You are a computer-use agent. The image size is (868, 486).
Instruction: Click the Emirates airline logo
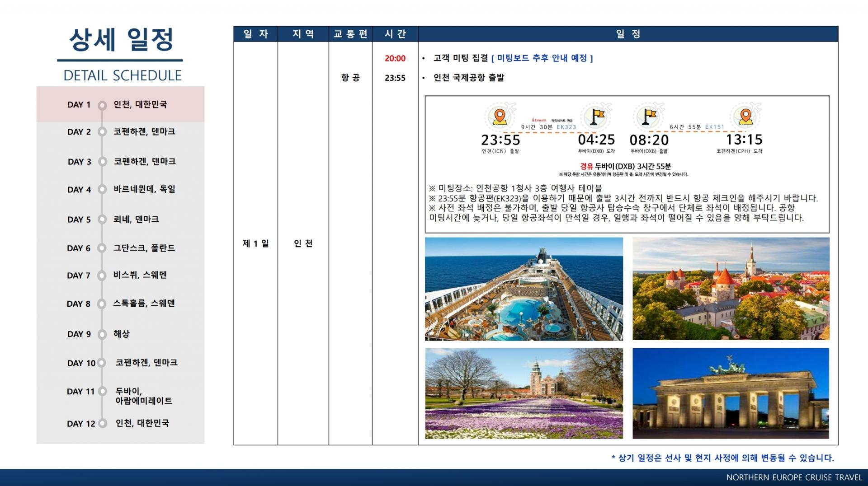pyautogui.click(x=539, y=120)
